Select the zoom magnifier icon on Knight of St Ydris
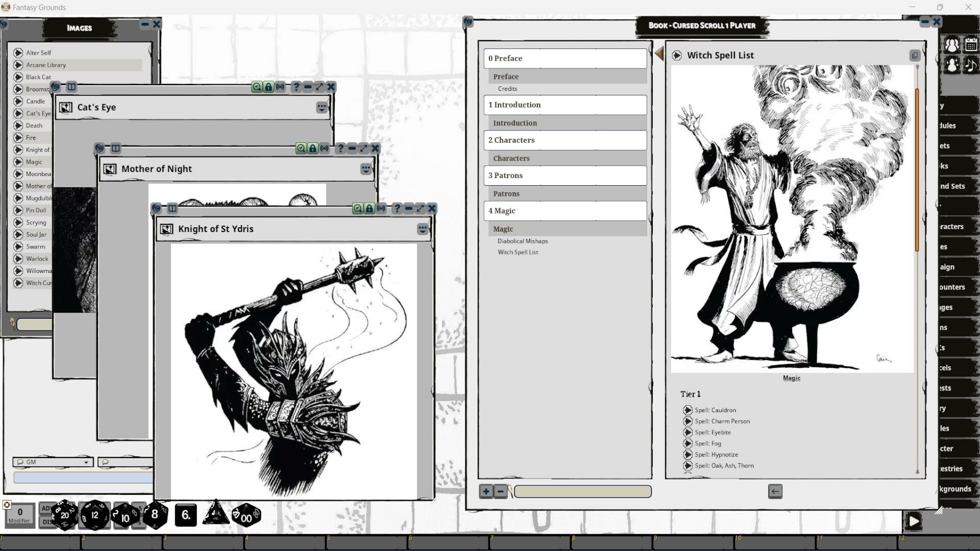The width and height of the screenshot is (980, 551). coord(357,208)
